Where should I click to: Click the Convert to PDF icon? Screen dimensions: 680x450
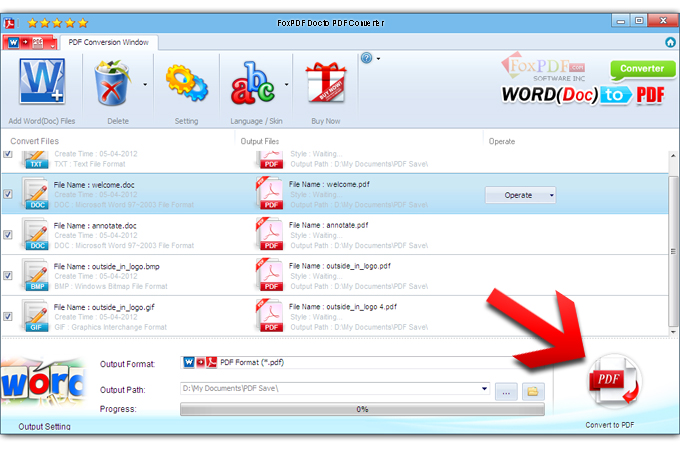(x=614, y=381)
